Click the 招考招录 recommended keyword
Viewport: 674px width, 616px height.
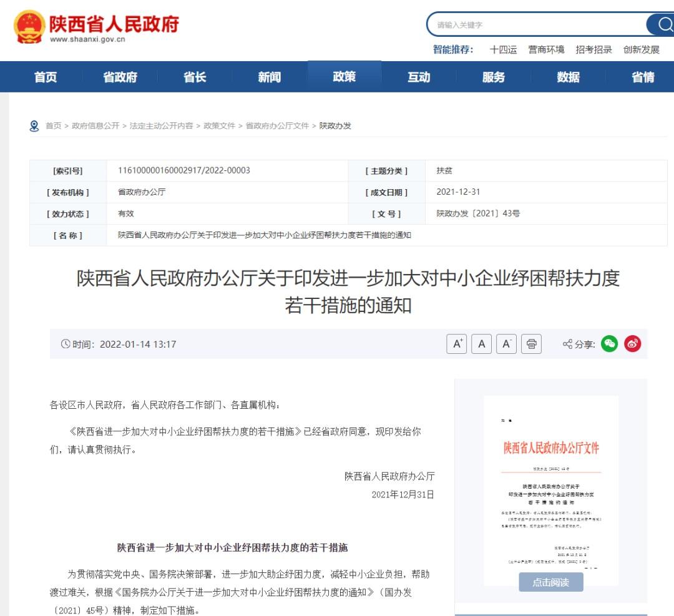pyautogui.click(x=593, y=49)
